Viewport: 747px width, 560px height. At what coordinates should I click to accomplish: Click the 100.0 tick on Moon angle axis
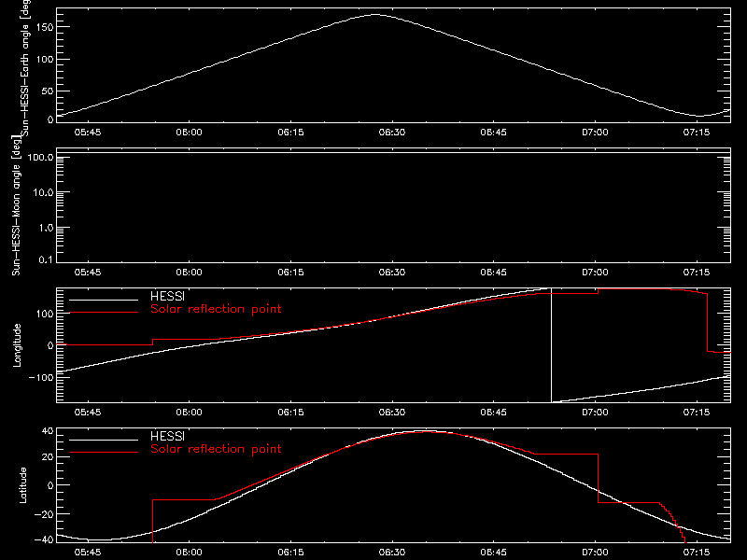point(40,158)
